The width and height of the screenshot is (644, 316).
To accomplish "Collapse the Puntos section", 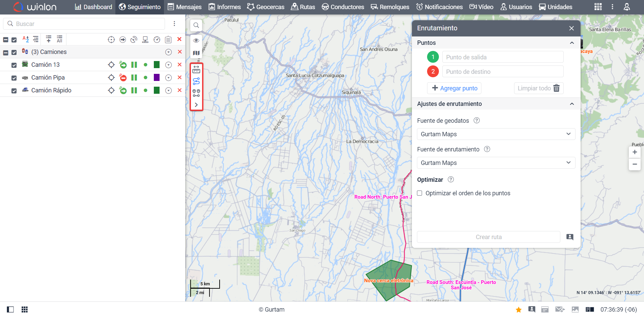I will (x=571, y=43).
